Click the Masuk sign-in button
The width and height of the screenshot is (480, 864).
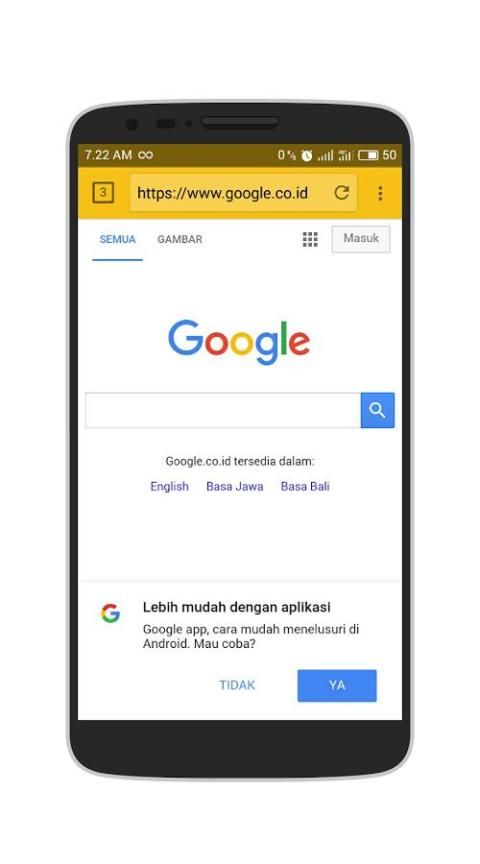point(361,239)
